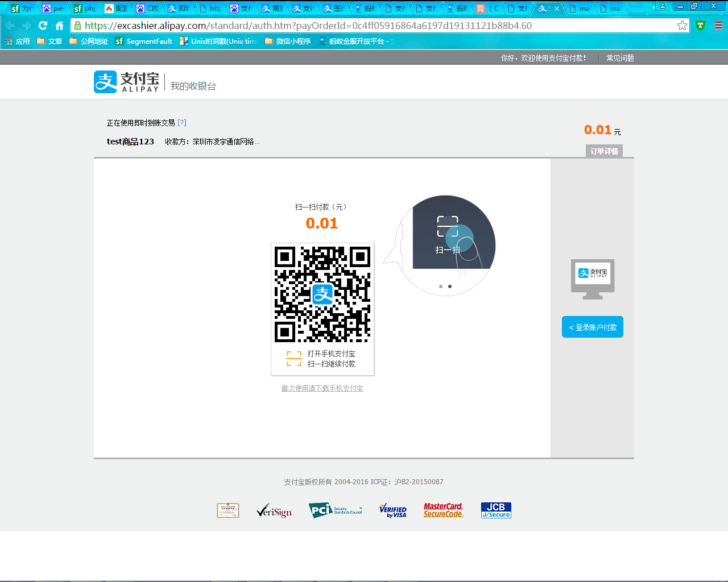Open the 首次使用请下载手机支付宝 link

[322, 388]
